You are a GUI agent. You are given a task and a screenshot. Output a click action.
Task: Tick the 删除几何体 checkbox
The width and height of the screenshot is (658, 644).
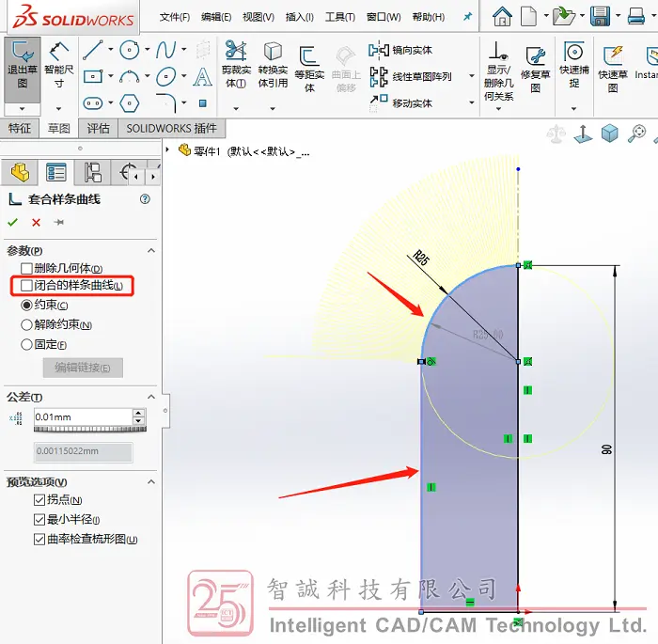26,268
